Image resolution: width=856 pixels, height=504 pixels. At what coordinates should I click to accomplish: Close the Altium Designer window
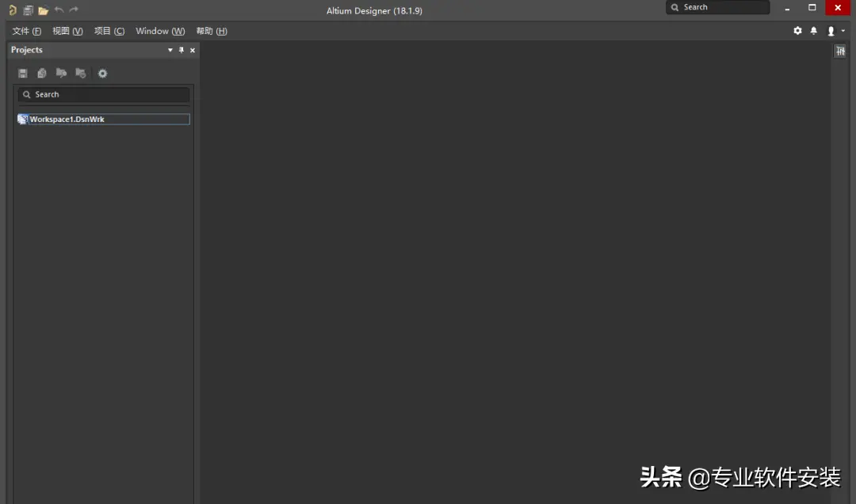838,8
